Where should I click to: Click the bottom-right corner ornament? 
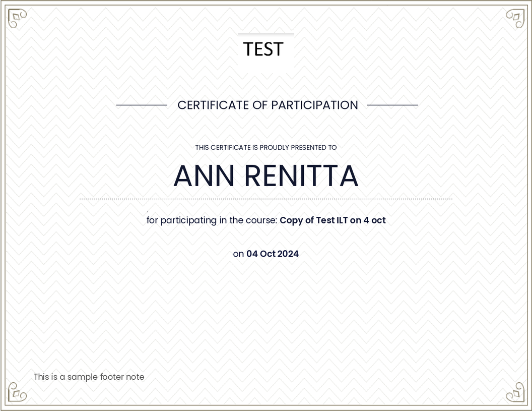[515, 392]
